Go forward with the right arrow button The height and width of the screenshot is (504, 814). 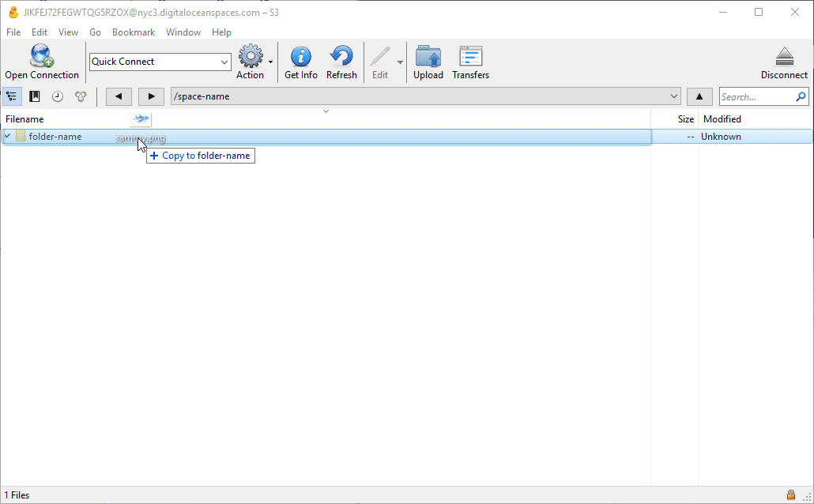click(151, 96)
